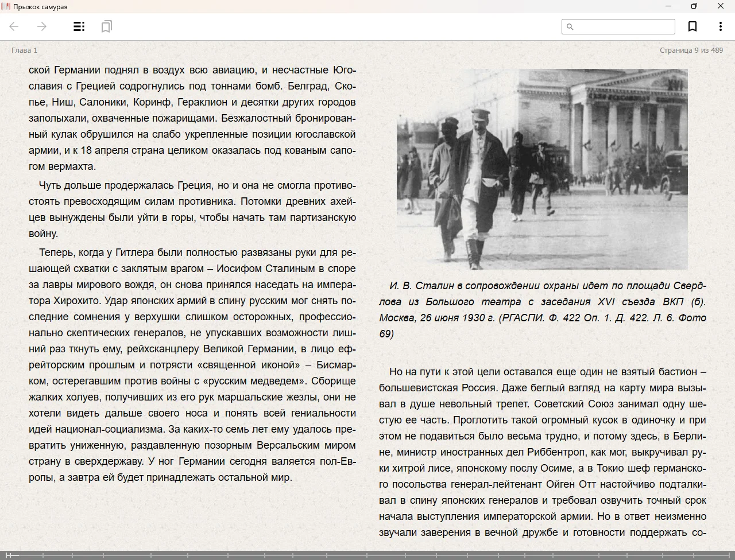Minimize the reader window
The height and width of the screenshot is (560, 735).
click(x=668, y=6)
